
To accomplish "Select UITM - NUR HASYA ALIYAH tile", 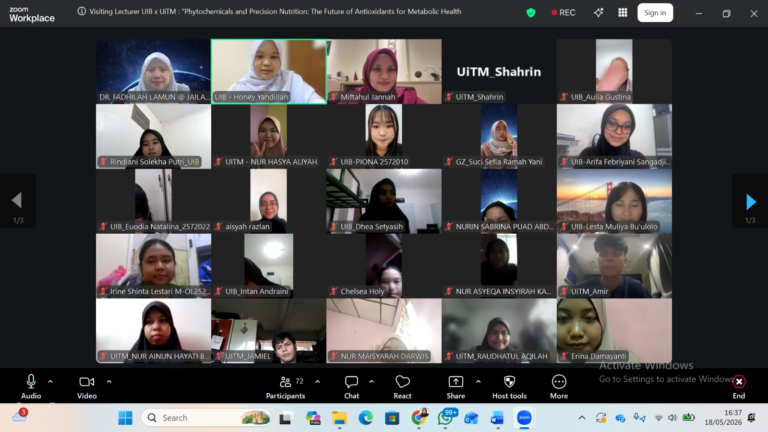I will tap(268, 136).
